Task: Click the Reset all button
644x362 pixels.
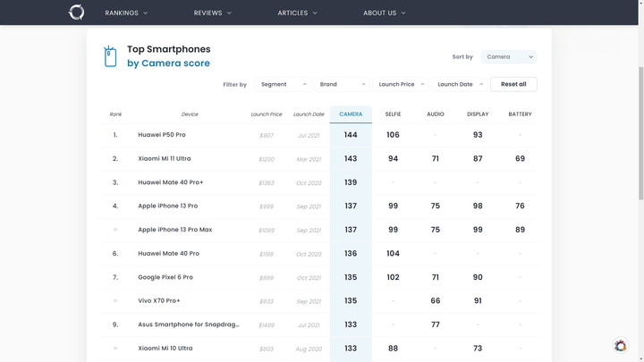Action: (513, 84)
